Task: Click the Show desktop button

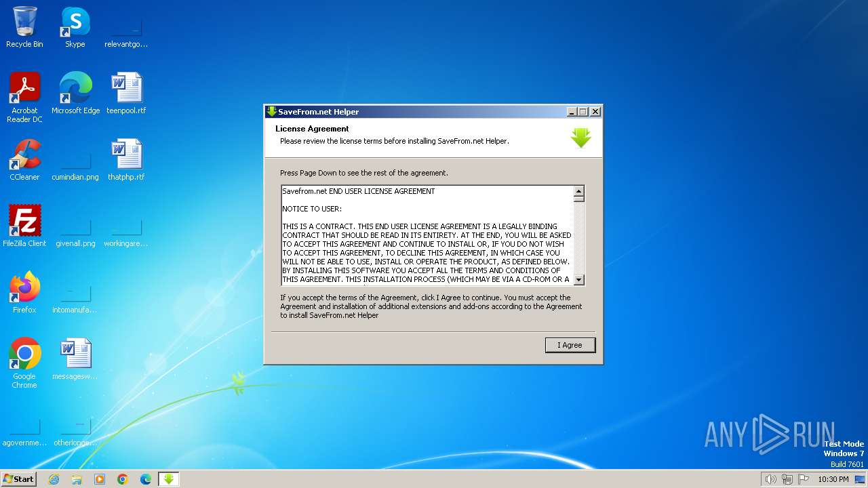Action: click(861, 479)
